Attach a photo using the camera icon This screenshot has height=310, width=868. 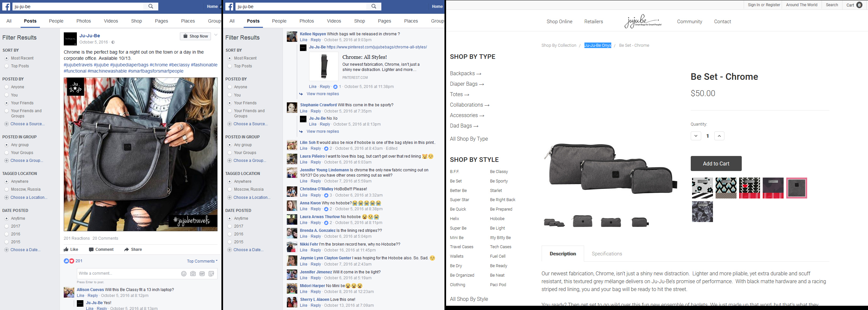click(x=193, y=274)
